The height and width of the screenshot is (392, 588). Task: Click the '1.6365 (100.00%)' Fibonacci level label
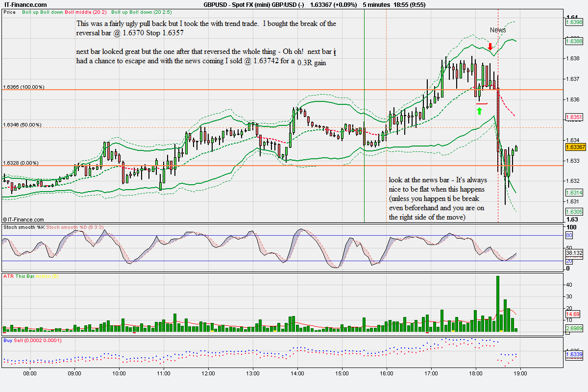[x=24, y=87]
